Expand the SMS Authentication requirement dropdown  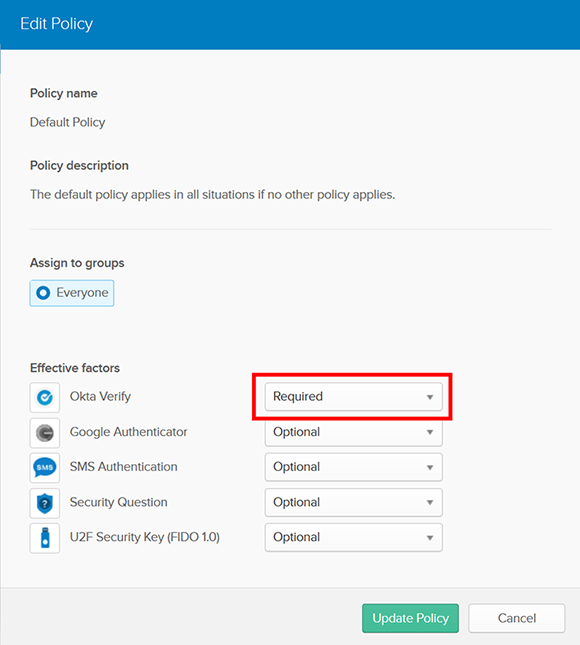tap(353, 467)
